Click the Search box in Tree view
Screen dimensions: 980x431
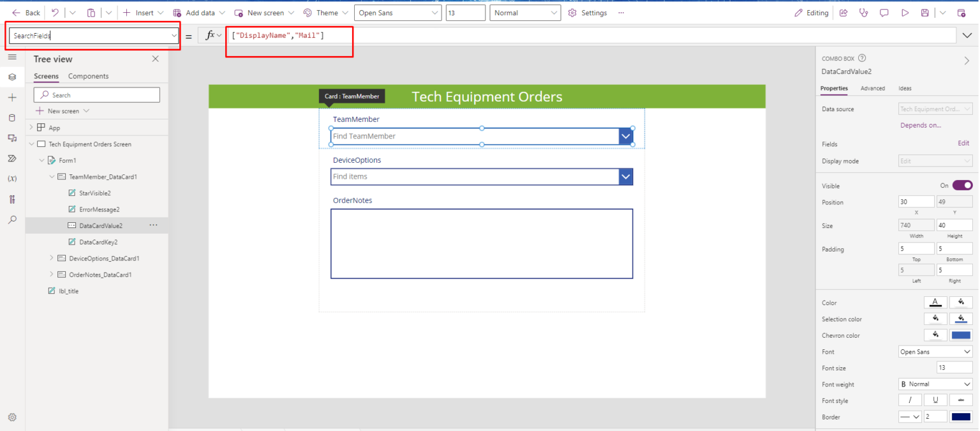[x=96, y=95]
